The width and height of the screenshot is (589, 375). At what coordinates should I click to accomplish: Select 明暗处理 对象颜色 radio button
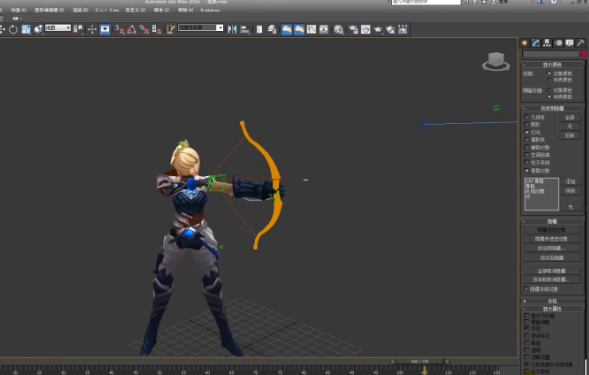(550, 90)
